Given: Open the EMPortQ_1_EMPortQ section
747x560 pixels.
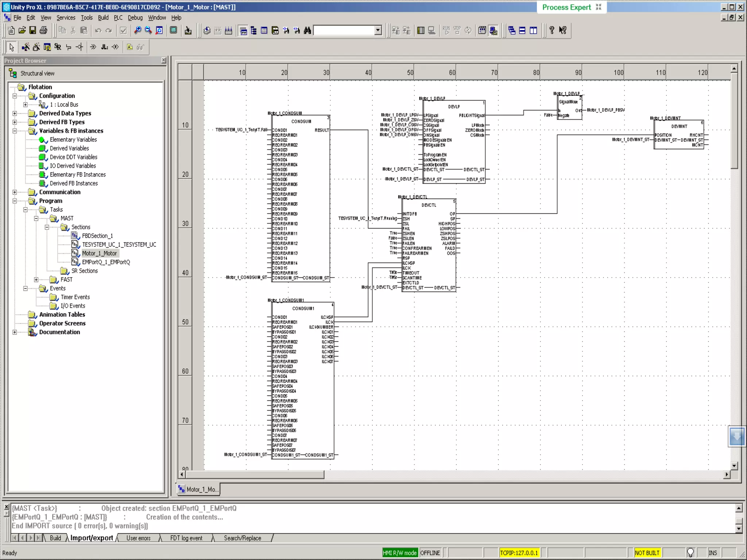Looking at the screenshot, I should 106,262.
